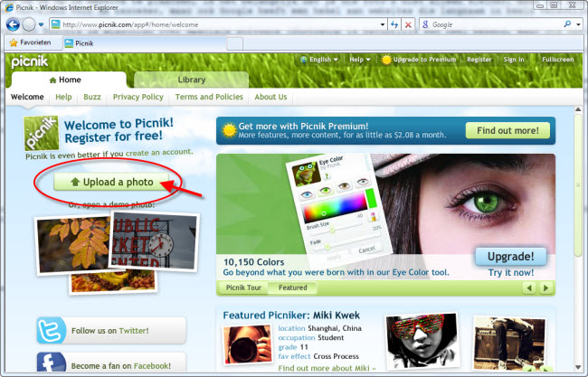Click the Upgrade! button
Screen dimensions: 588x377
(511, 257)
